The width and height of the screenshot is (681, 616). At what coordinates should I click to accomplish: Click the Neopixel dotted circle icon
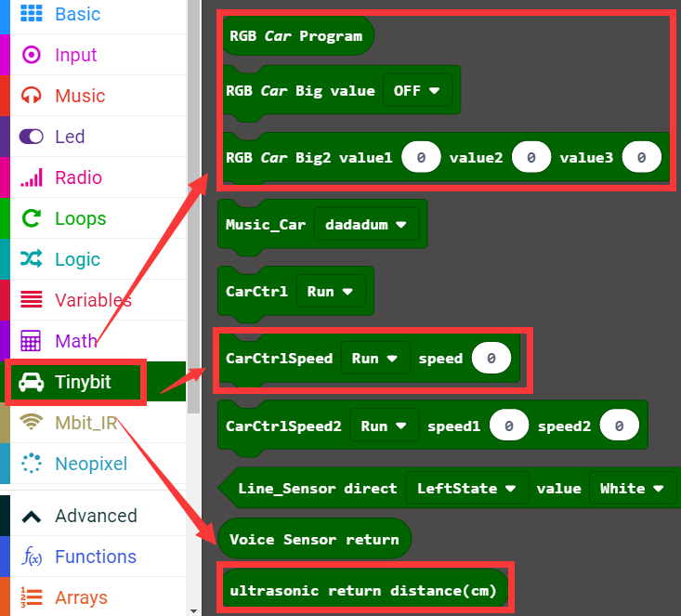click(x=32, y=463)
